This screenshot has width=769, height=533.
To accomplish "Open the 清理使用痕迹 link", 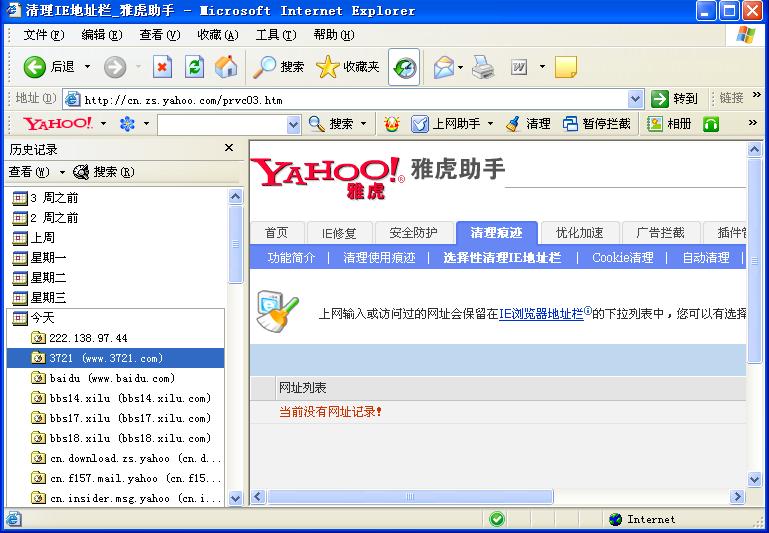I will click(x=379, y=258).
